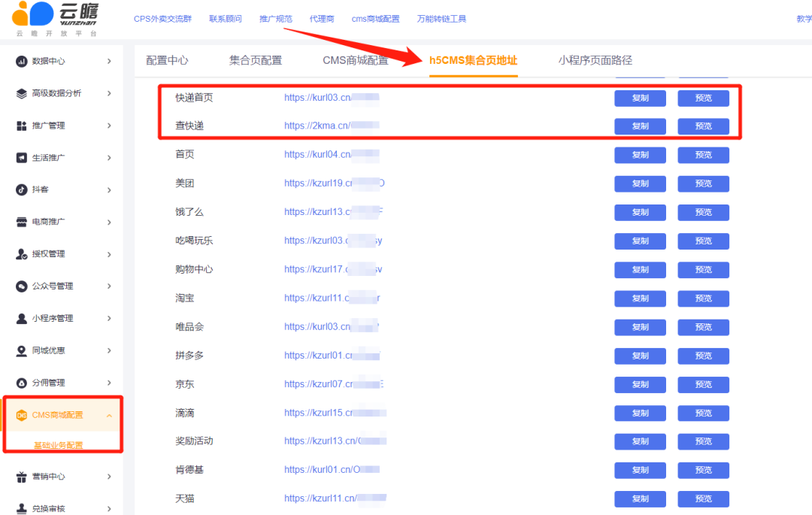The height and width of the screenshot is (515, 812).
Task: Copy the 奖励活动 URL
Action: (640, 441)
